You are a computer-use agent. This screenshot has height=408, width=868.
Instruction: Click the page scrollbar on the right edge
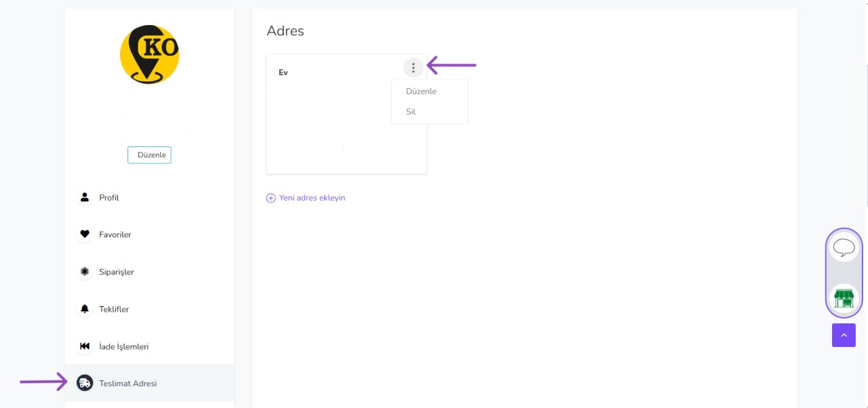click(x=867, y=136)
